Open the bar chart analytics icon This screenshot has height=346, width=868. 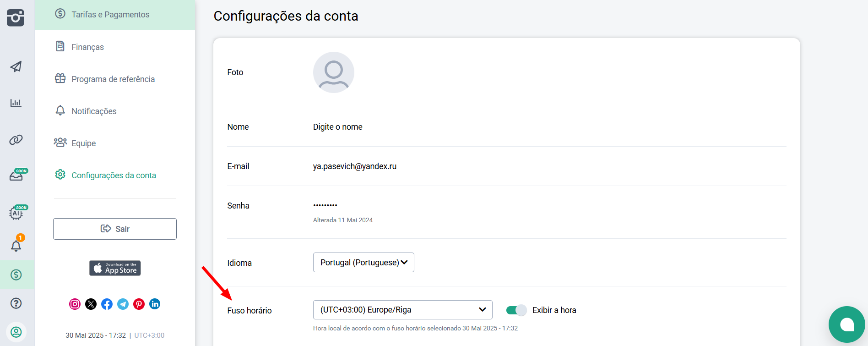pos(16,103)
